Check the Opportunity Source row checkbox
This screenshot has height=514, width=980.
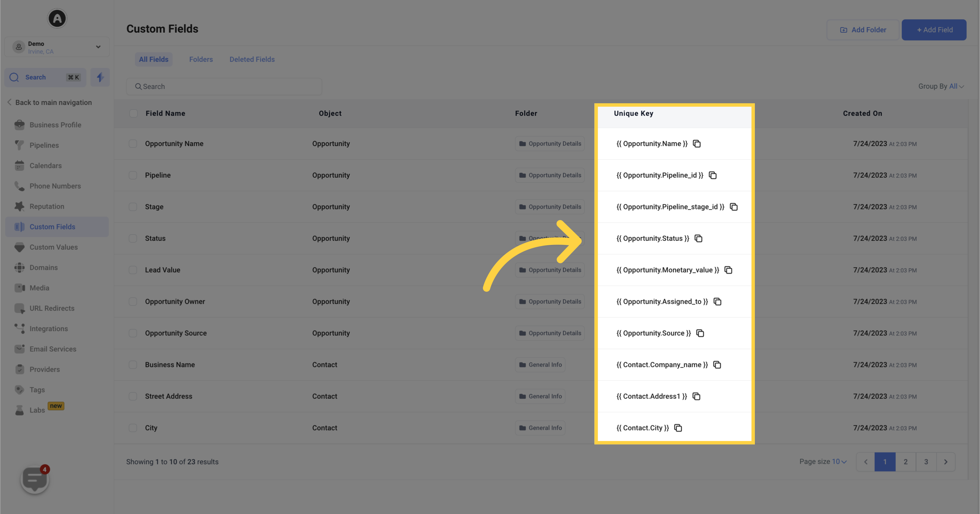tap(133, 333)
